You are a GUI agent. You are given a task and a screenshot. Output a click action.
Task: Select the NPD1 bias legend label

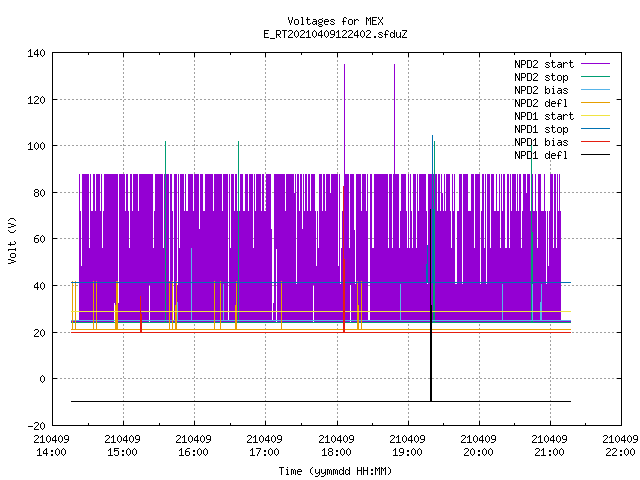click(x=541, y=142)
